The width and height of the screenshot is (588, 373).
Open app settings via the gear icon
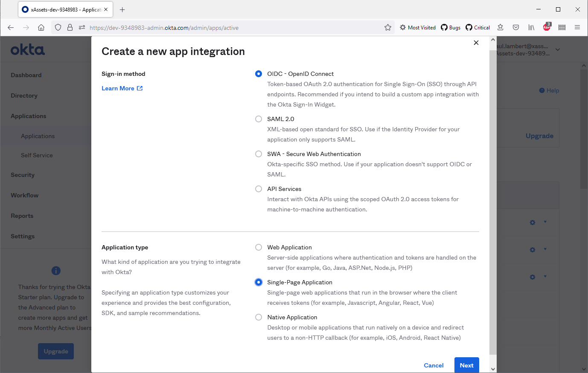pos(532,222)
